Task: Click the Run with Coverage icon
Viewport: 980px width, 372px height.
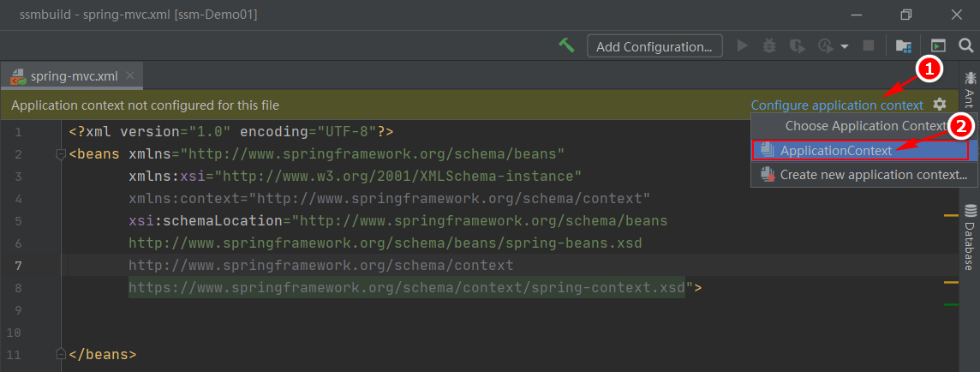Action: pos(797,45)
